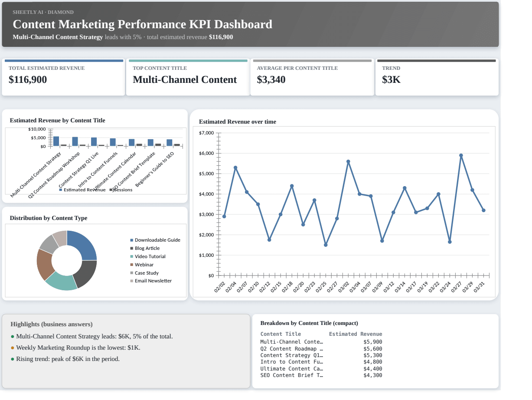Click the Distribution by Content Type heading
532x400 pixels.
click(49, 218)
